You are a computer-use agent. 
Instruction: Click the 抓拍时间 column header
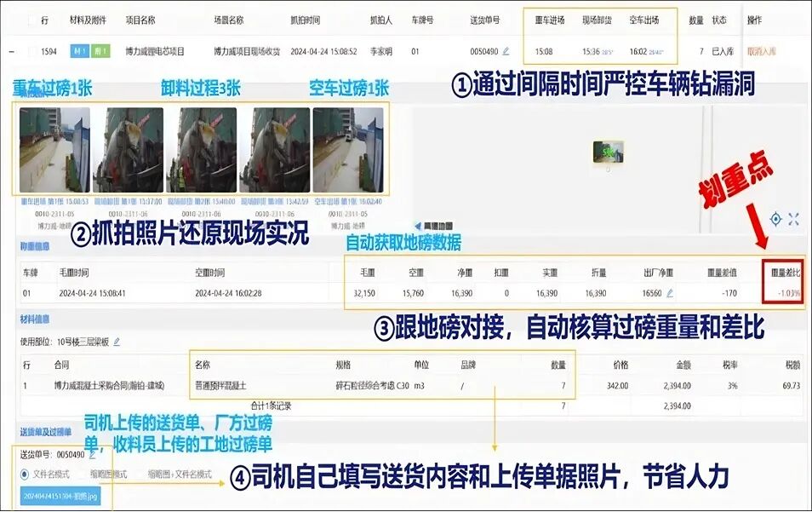point(306,19)
